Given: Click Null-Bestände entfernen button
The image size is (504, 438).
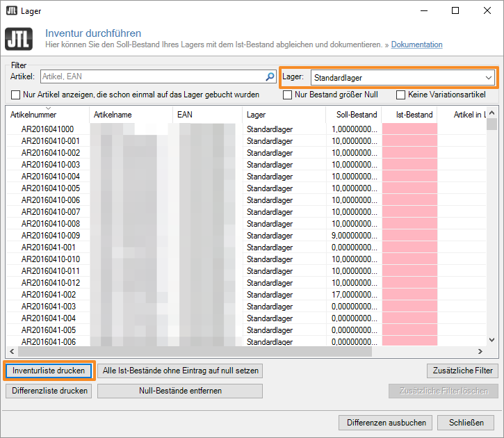Looking at the screenshot, I should coord(180,391).
